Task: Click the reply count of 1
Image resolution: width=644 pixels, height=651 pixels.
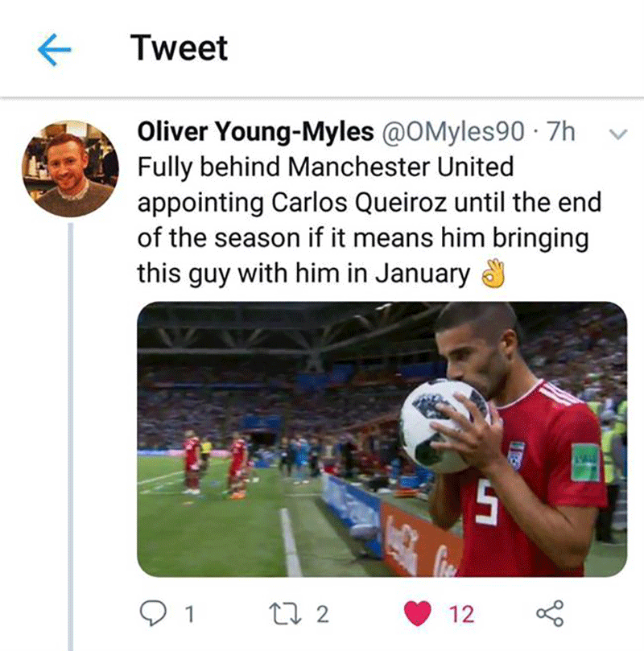Action: (x=190, y=615)
